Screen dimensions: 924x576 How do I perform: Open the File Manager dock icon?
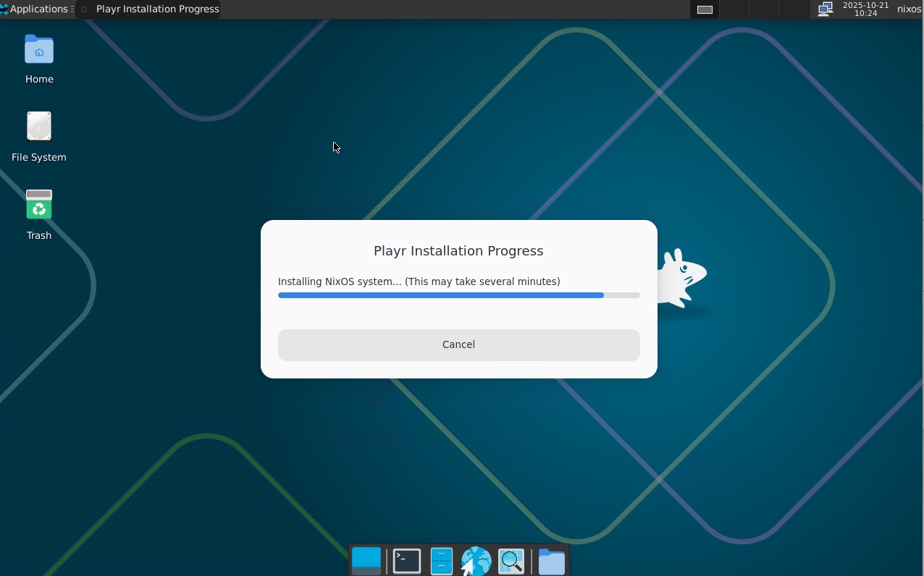[441, 561]
